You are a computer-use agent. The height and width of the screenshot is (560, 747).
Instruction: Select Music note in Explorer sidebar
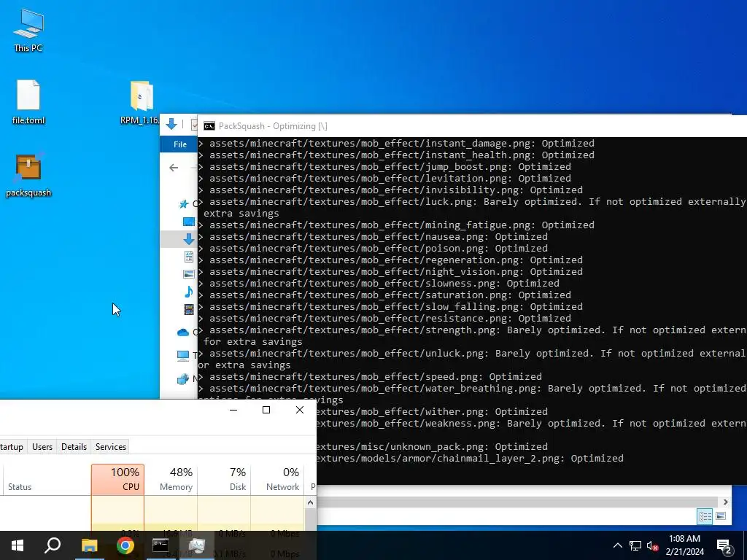coord(189,292)
